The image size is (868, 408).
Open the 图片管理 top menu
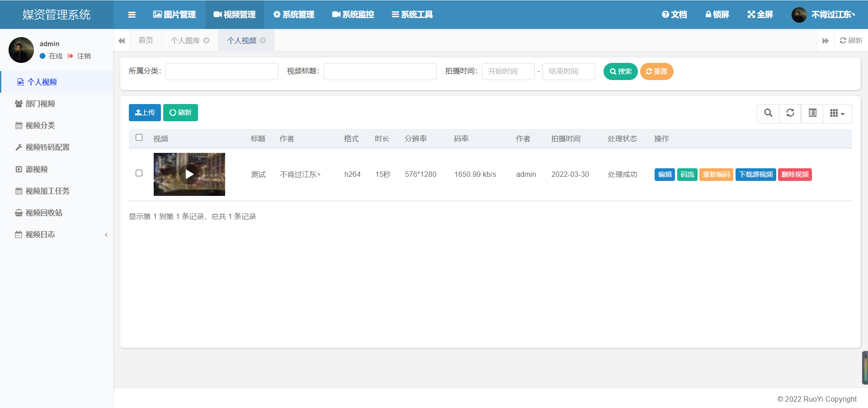pyautogui.click(x=175, y=14)
